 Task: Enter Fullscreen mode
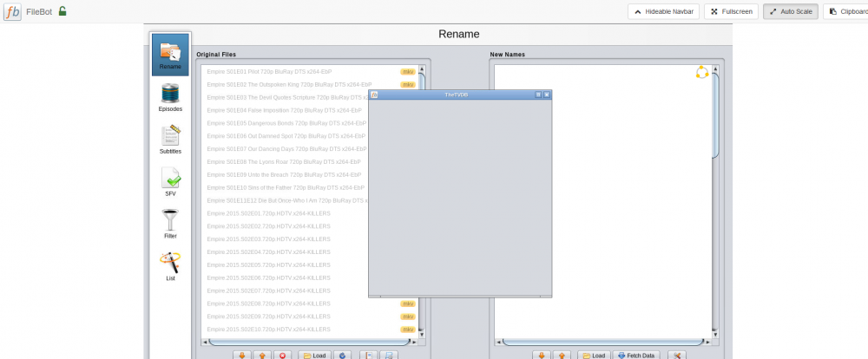[731, 11]
